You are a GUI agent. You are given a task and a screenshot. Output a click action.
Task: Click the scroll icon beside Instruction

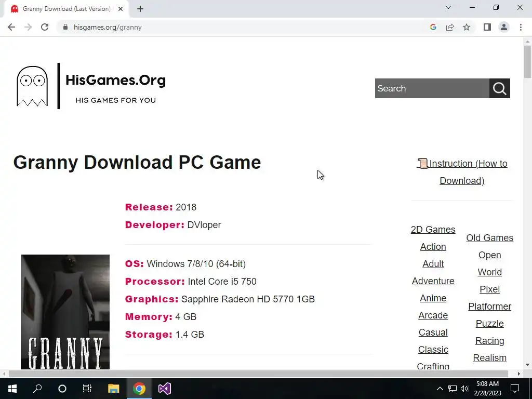pos(422,163)
